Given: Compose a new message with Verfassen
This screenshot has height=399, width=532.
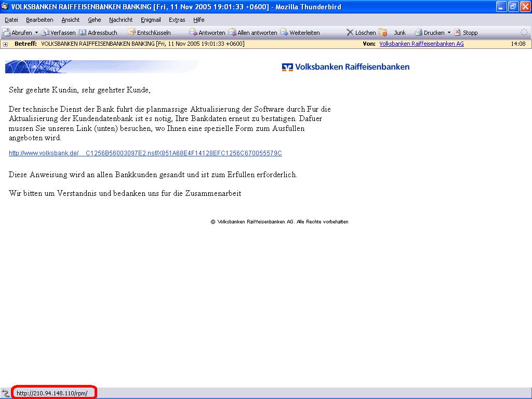Looking at the screenshot, I should click(58, 33).
